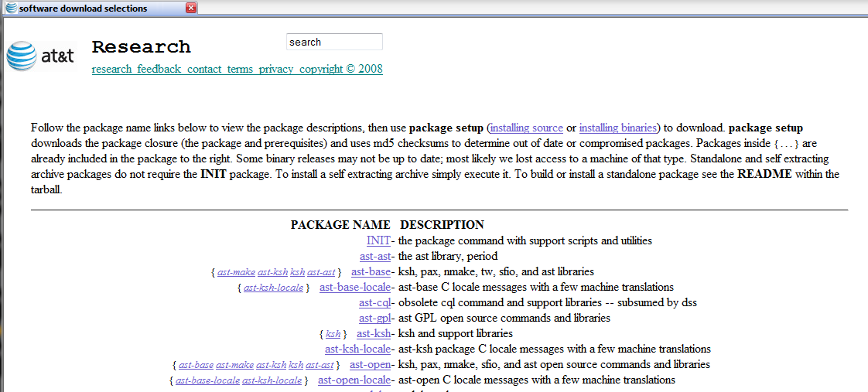Open the ast-open package name link
Viewport: 868px width, 392px height.
[371, 365]
